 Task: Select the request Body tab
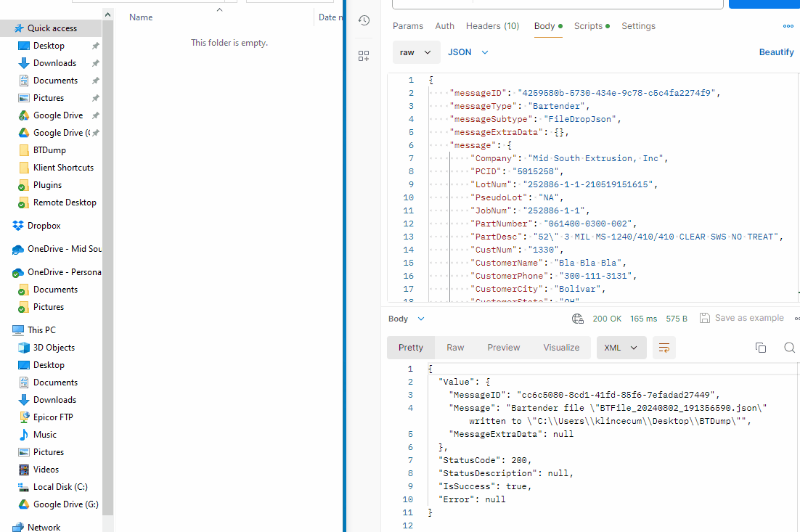tap(548, 26)
